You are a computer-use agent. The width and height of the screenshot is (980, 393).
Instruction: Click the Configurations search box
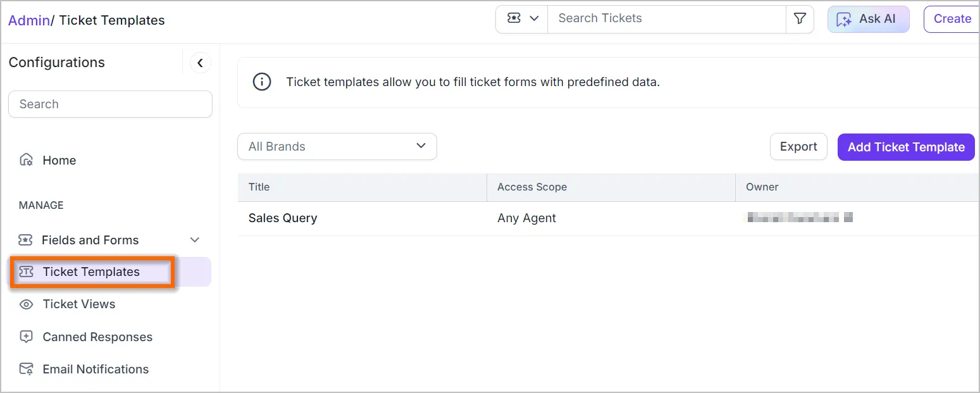coord(110,104)
